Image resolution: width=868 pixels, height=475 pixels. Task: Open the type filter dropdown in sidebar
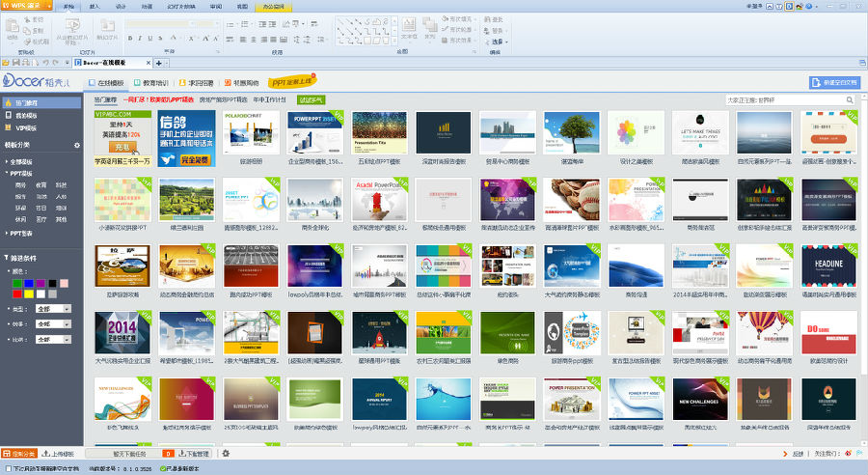(x=53, y=309)
